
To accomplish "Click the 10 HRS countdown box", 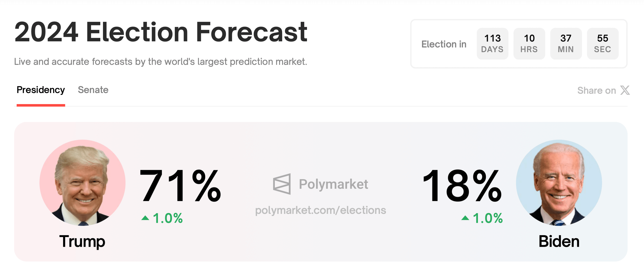I will [529, 43].
